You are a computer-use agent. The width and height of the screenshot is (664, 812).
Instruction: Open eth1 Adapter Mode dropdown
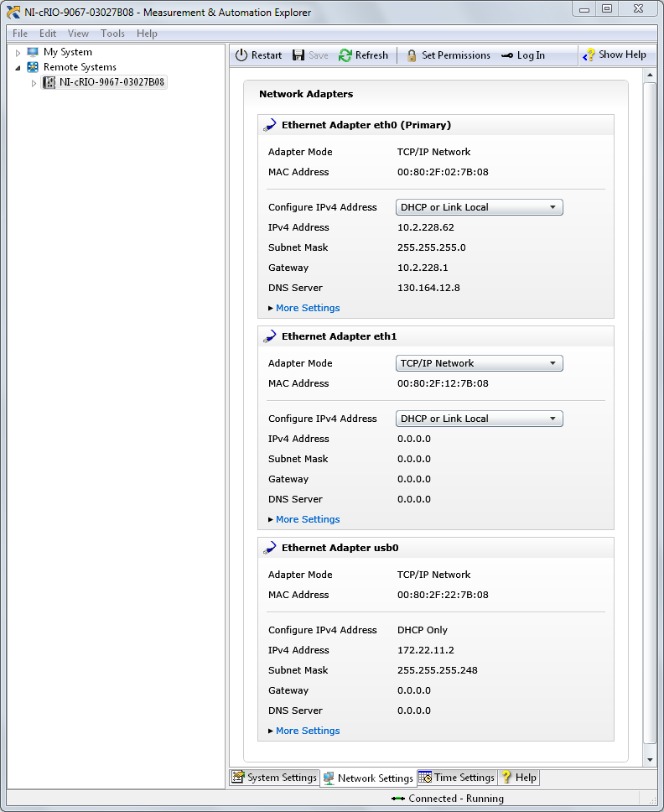[479, 363]
